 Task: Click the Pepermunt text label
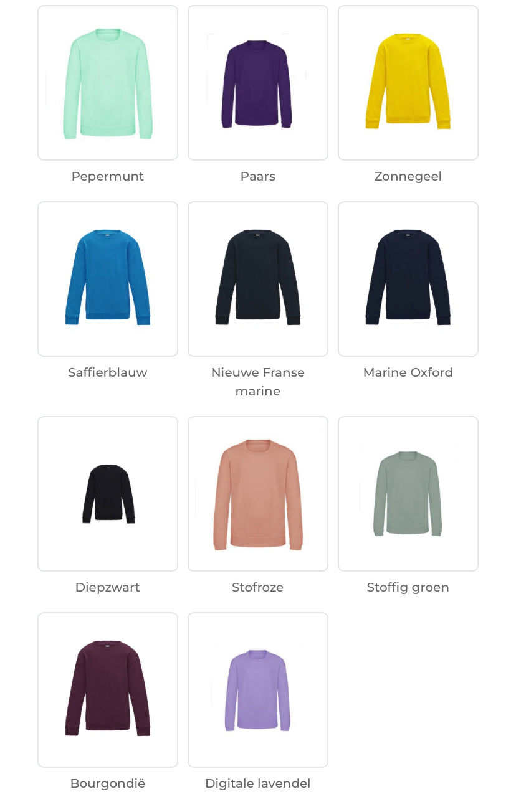108,177
